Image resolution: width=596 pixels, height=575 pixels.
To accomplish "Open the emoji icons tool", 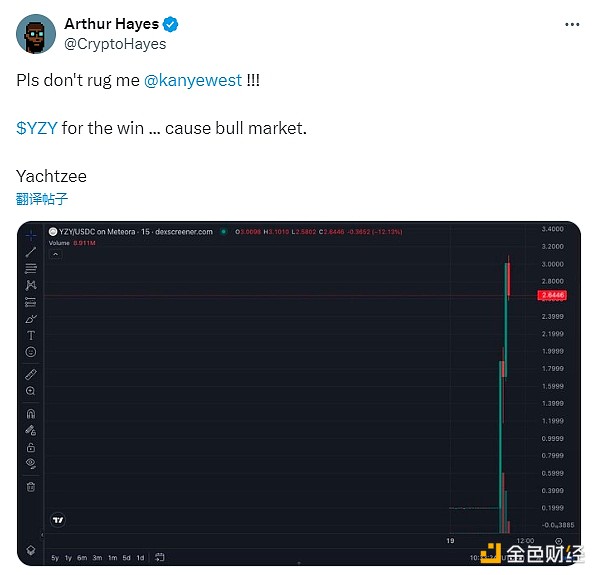I will [31, 352].
